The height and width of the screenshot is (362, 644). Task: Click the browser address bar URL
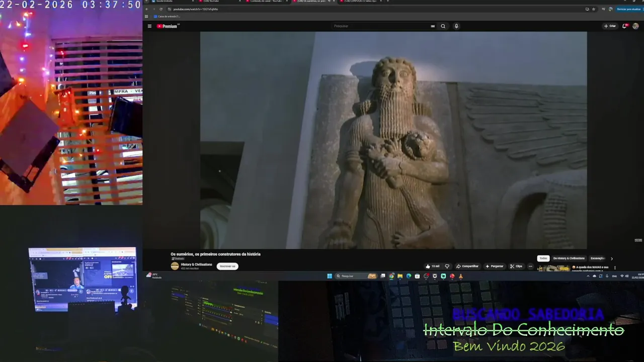click(196, 9)
